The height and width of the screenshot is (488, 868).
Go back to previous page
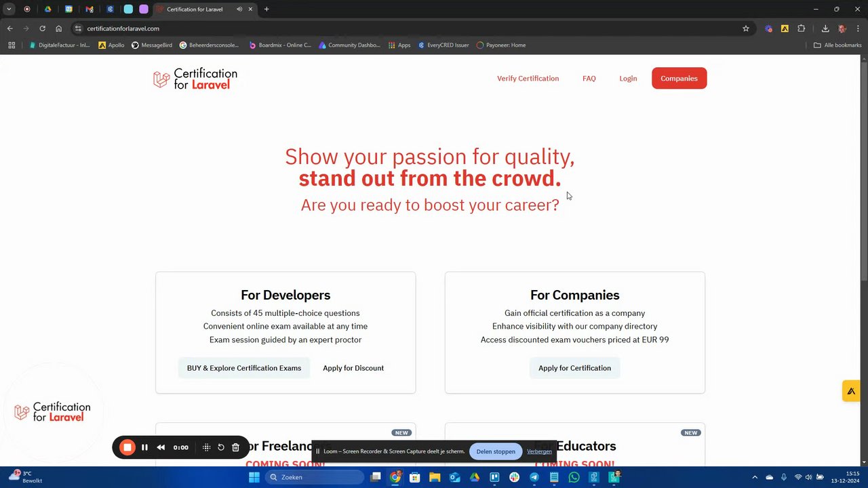(9, 28)
